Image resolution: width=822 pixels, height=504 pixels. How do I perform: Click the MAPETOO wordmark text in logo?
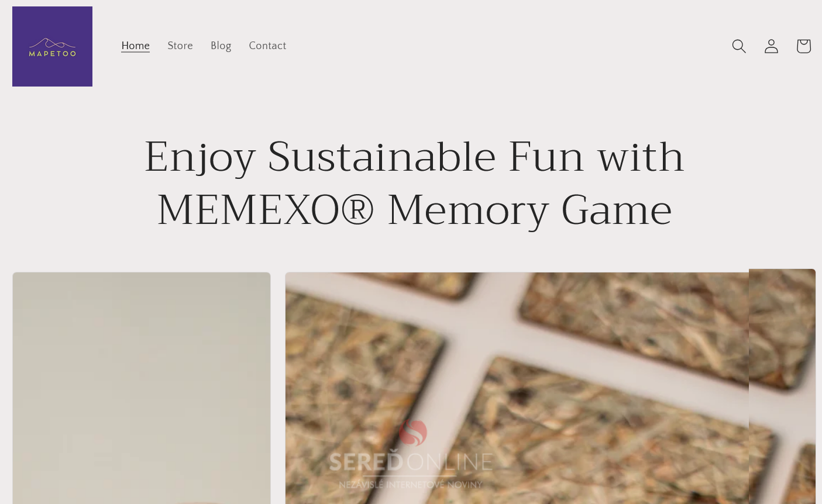(52, 53)
